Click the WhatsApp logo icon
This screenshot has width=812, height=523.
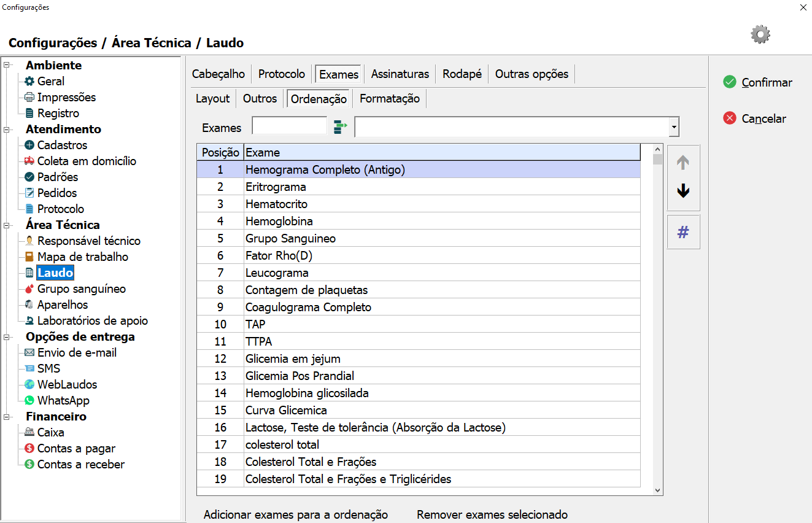pyautogui.click(x=29, y=400)
